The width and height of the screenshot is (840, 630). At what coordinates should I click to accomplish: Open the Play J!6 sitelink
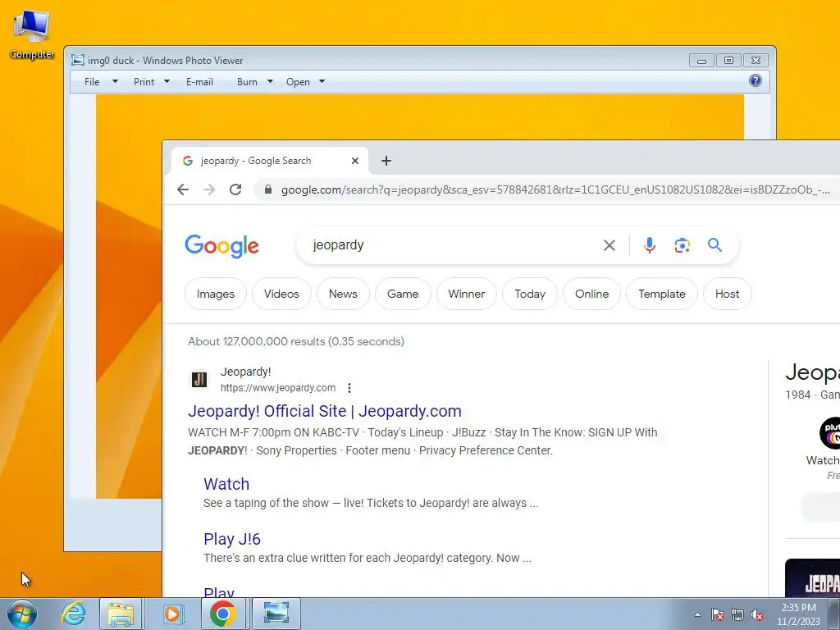click(x=232, y=539)
